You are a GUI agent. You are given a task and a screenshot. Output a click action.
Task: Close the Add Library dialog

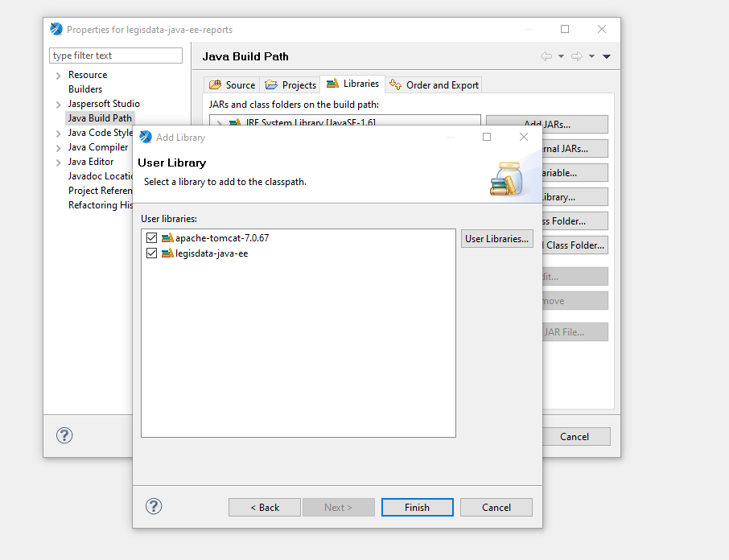click(x=524, y=137)
